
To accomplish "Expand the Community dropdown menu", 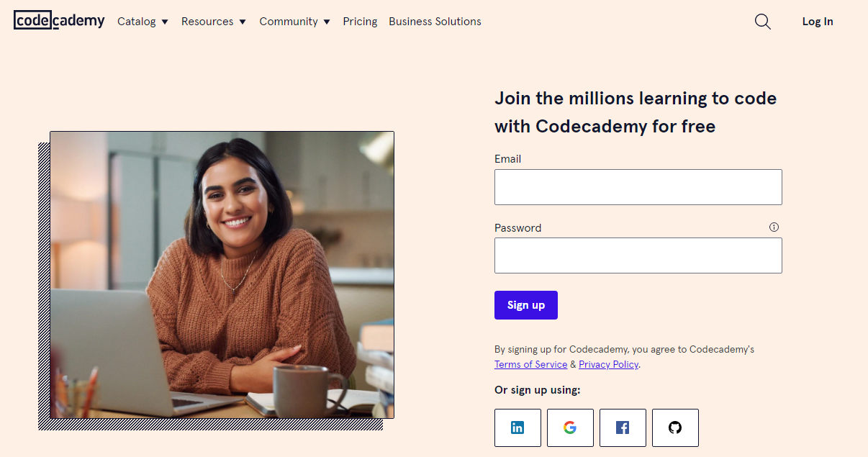I will coord(294,22).
